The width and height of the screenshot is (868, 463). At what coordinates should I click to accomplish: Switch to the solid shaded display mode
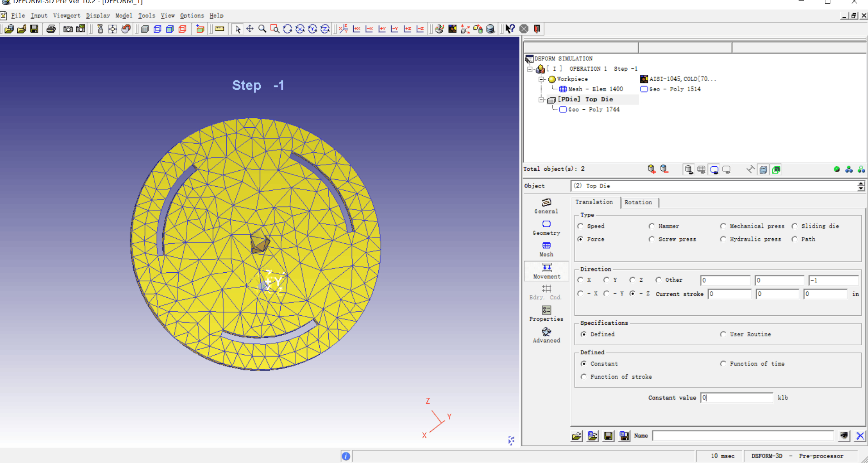click(145, 29)
